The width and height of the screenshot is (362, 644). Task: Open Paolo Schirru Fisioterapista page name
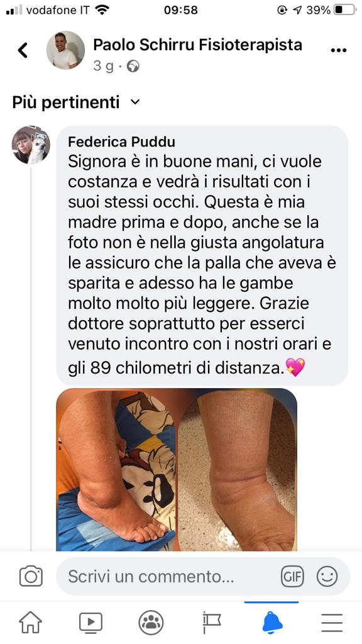(x=197, y=45)
